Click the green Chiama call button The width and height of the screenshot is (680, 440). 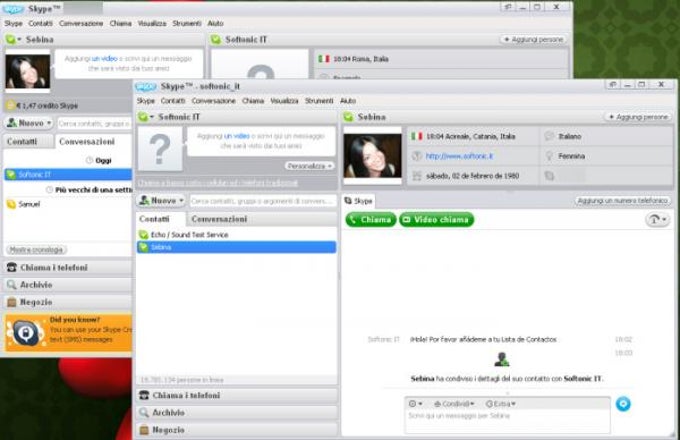[371, 220]
